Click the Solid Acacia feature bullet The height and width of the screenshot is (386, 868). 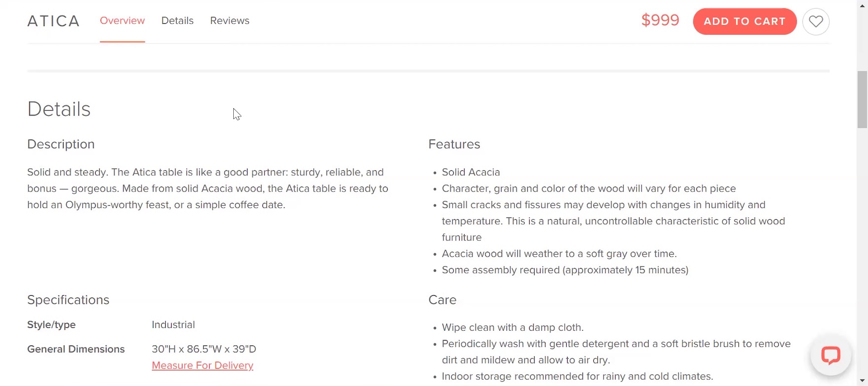(x=471, y=172)
